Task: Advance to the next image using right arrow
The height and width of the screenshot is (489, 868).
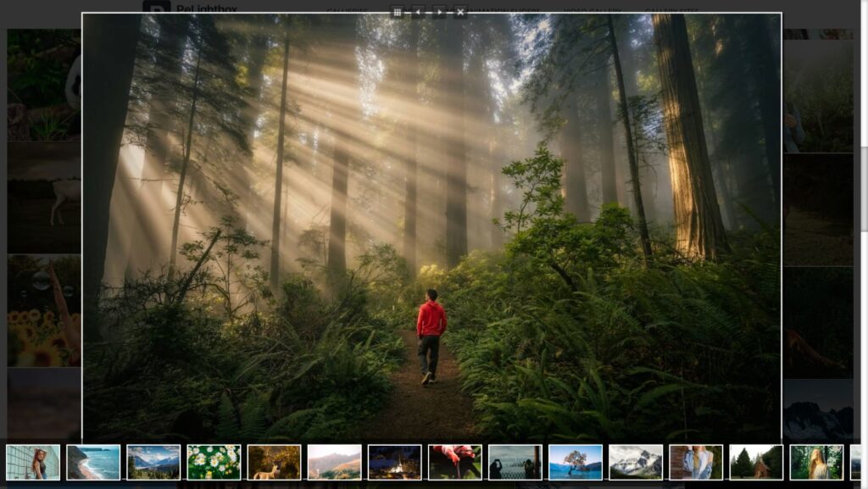Action: click(x=439, y=12)
